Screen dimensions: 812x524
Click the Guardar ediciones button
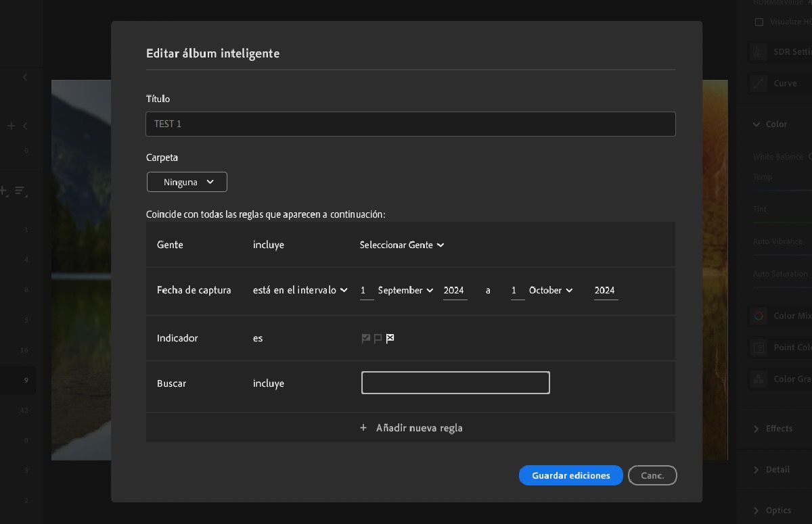pyautogui.click(x=570, y=475)
